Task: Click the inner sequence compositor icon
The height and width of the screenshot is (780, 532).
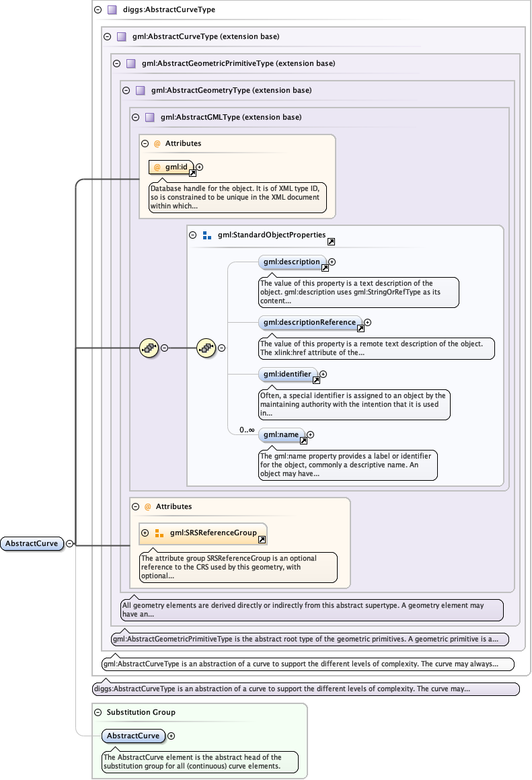Action: click(x=205, y=348)
